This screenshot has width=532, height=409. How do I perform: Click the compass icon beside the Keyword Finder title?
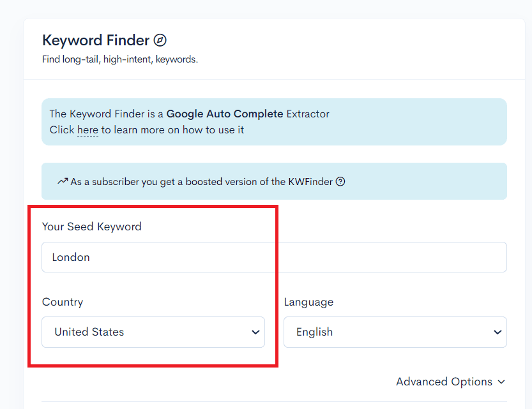point(160,40)
